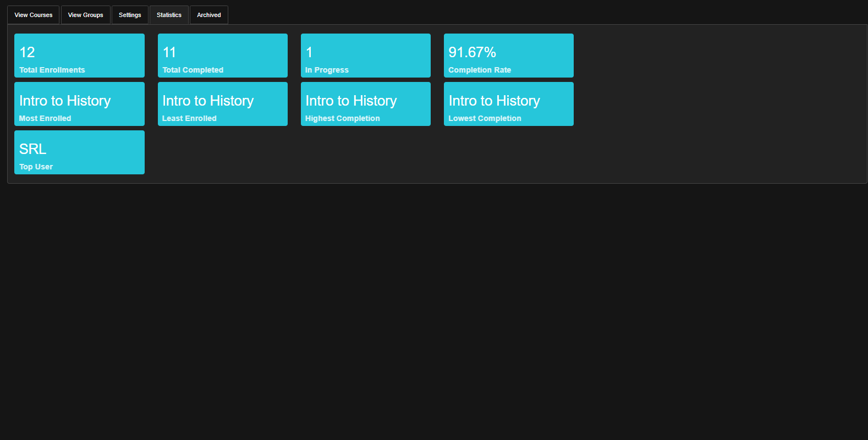Click the Least Enrolled label
The width and height of the screenshot is (868, 440).
pos(189,118)
